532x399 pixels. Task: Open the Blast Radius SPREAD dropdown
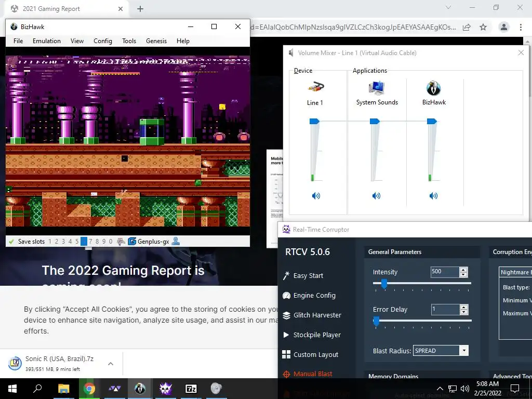[441, 351]
